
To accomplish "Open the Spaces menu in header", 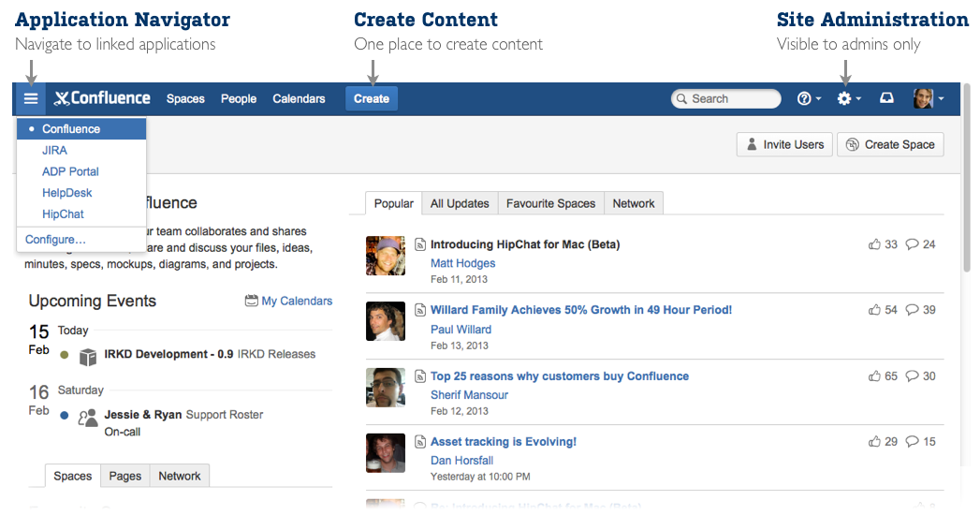I will [185, 98].
